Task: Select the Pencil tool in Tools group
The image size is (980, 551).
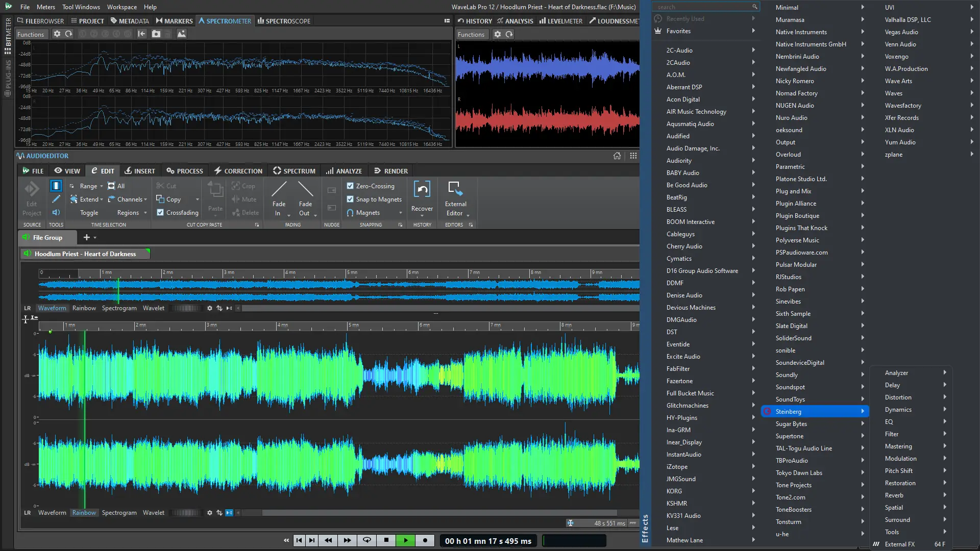Action: pyautogui.click(x=56, y=199)
